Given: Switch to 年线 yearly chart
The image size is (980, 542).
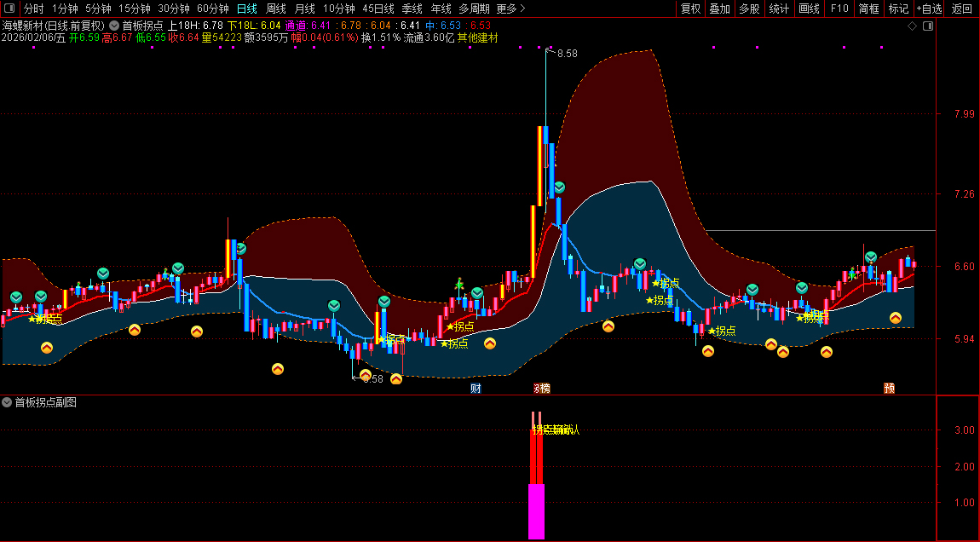Looking at the screenshot, I should 441,9.
